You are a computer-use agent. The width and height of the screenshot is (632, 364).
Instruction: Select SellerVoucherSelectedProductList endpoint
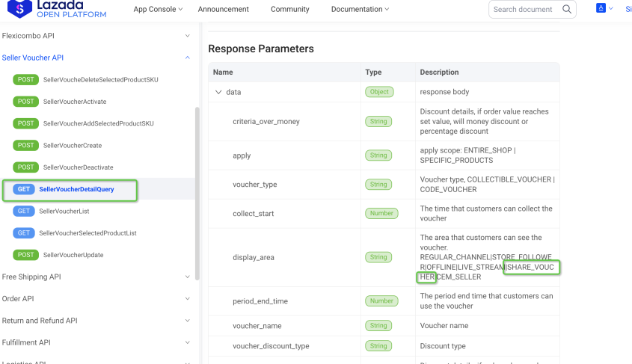88,233
